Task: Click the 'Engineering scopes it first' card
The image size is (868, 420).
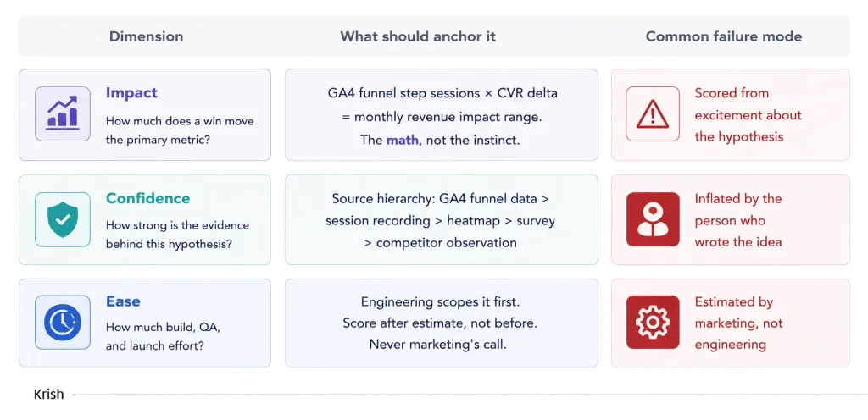Action: pyautogui.click(x=441, y=323)
